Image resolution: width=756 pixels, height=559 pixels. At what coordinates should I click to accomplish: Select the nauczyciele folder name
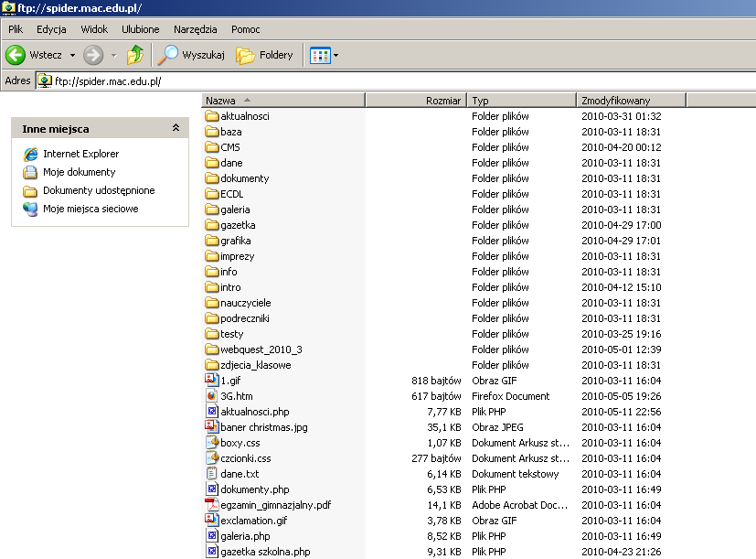tap(246, 303)
